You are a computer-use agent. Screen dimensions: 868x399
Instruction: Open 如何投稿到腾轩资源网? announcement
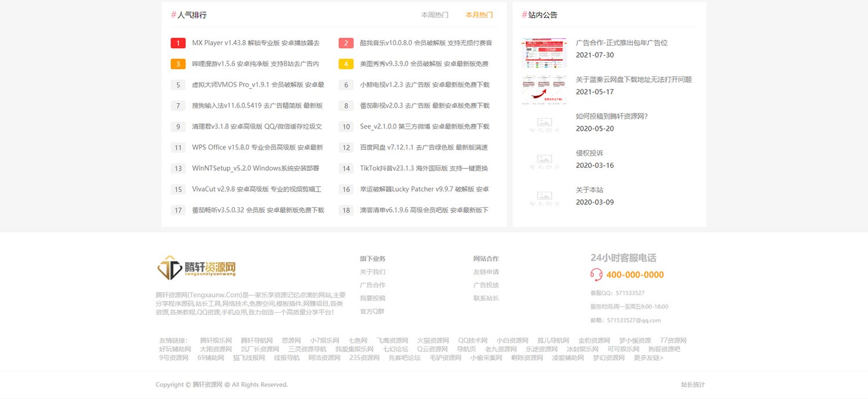tap(612, 116)
